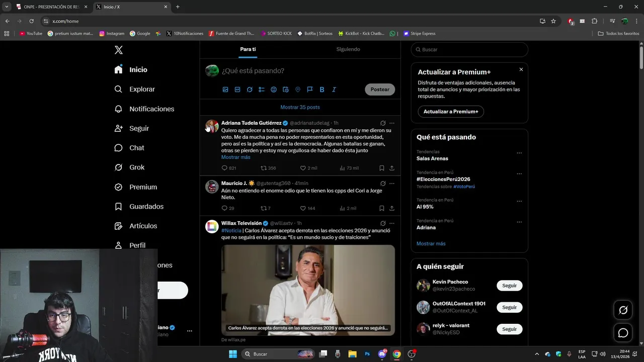Open Guardados bookmarks in sidebar

139,207
